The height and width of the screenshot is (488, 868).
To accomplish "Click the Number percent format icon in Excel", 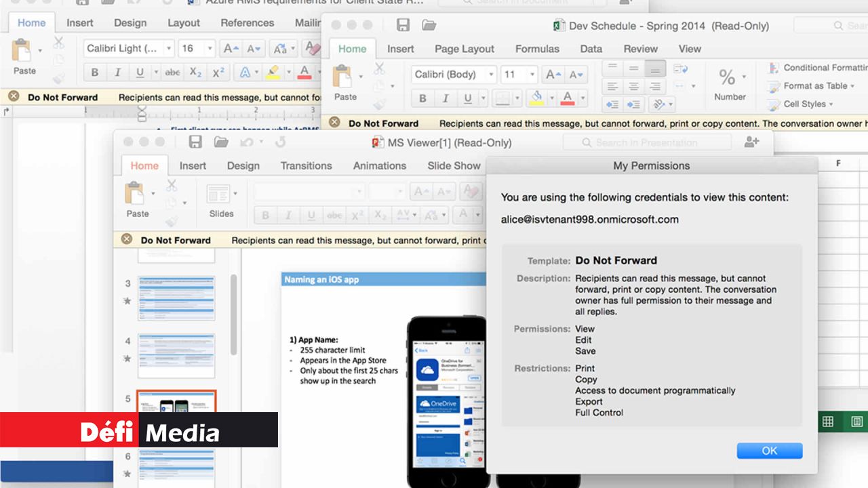I will click(727, 77).
